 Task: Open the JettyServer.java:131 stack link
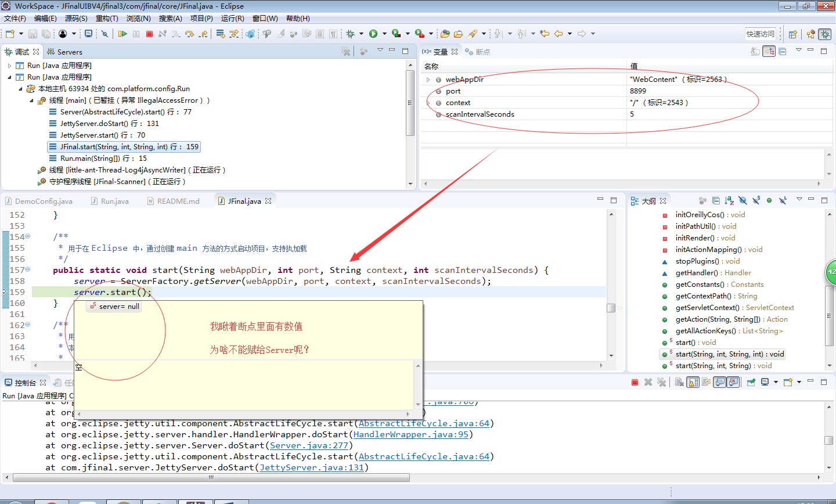tap(311, 467)
